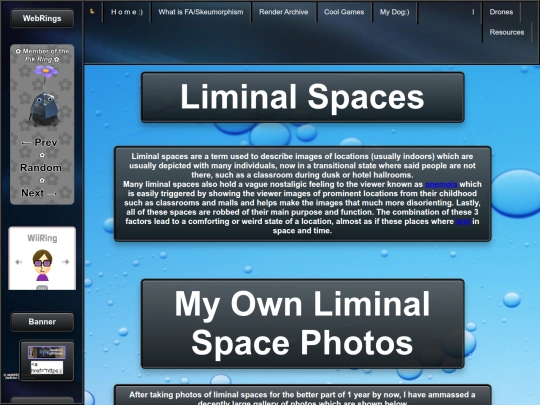Open What is FA/Skeumorphism page
The width and height of the screenshot is (540, 405).
(201, 12)
